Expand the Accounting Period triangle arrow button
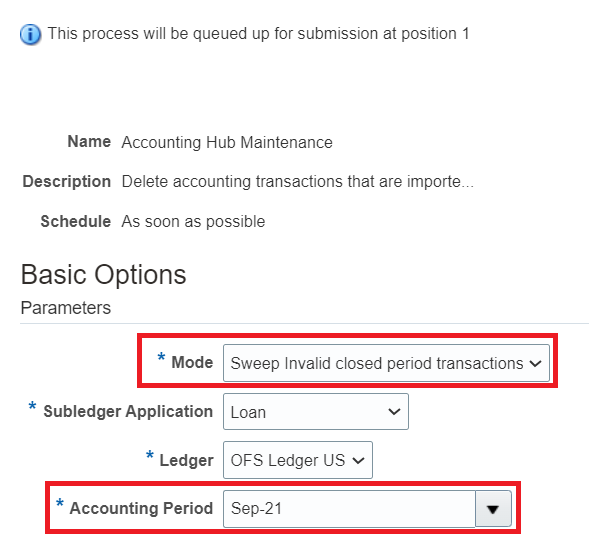Image resolution: width=589 pixels, height=544 pixels. coord(493,509)
